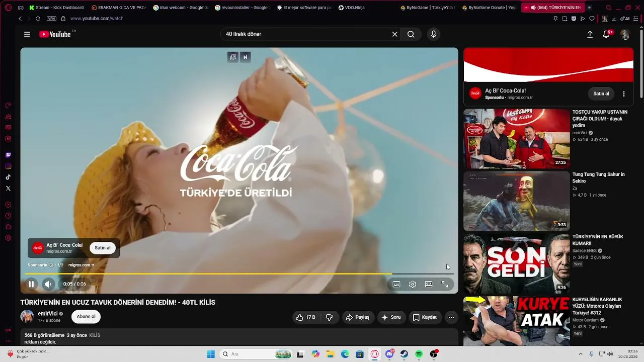Like the video with 17 B likes
Viewport: 644px width, 362px height.
point(306,317)
